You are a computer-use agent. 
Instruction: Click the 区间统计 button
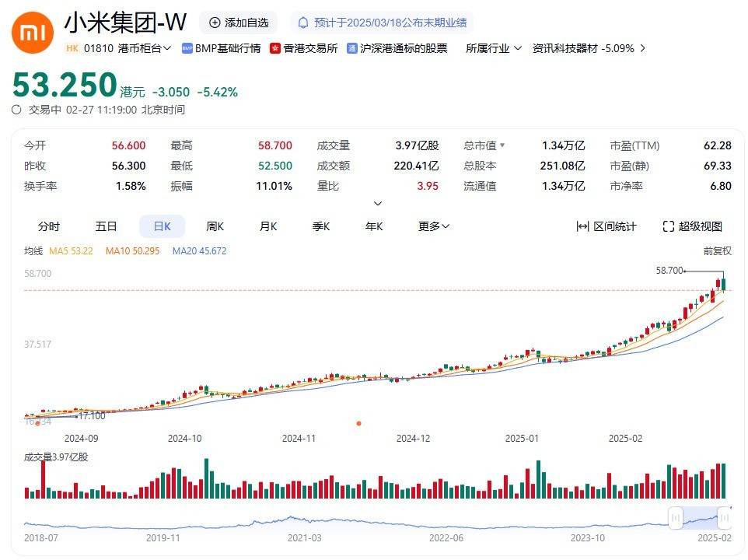(x=606, y=226)
